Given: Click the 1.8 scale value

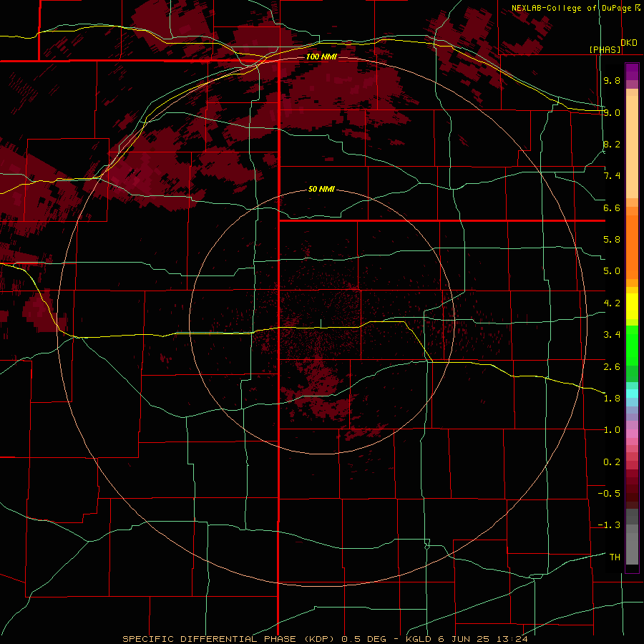Looking at the screenshot, I should 612,399.
